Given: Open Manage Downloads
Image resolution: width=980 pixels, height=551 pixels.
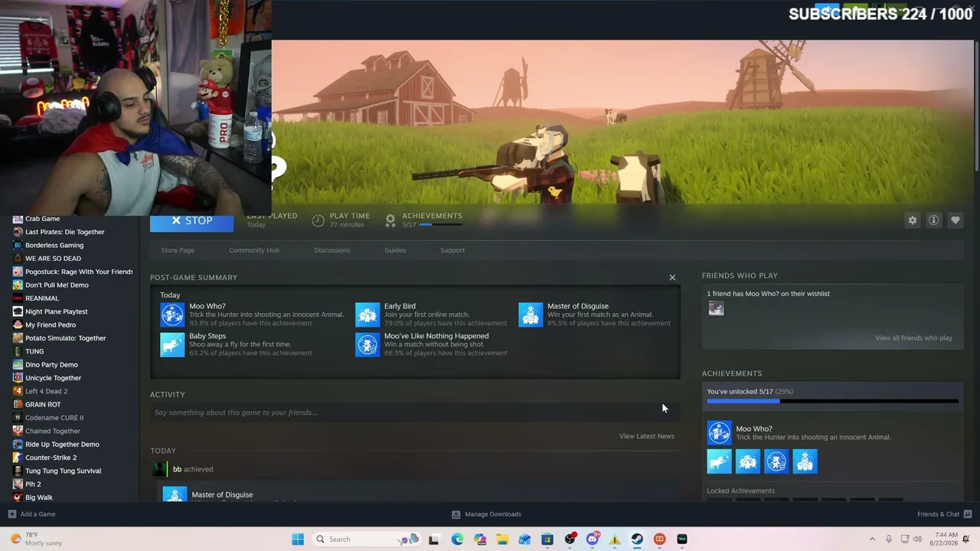Looking at the screenshot, I should 486,514.
